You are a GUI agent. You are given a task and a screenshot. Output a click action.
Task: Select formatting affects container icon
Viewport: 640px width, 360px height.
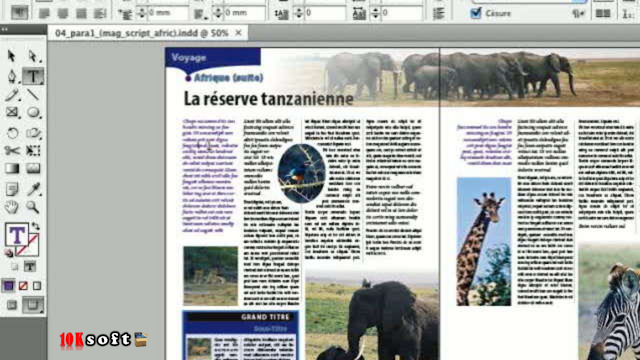15,267
